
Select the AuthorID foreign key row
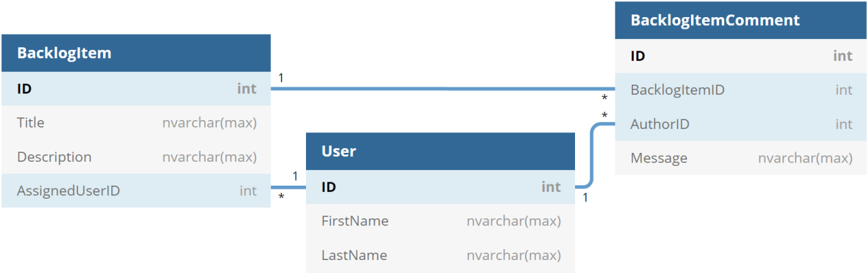coord(741,124)
